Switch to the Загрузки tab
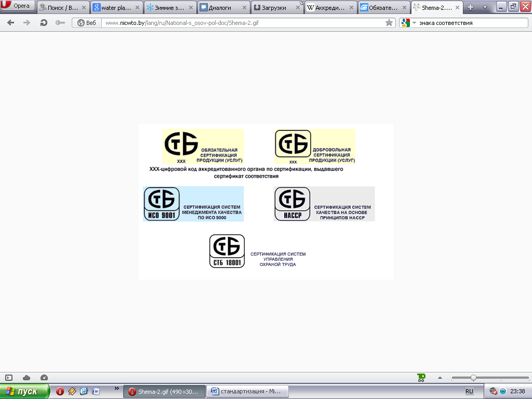Image resolution: width=532 pixels, height=399 pixels. pyautogui.click(x=277, y=7)
